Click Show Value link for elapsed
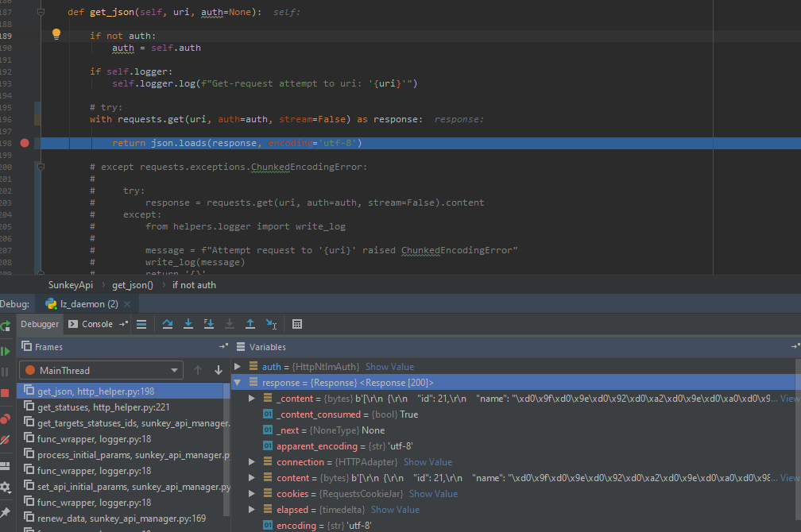801x532 pixels. pos(395,510)
